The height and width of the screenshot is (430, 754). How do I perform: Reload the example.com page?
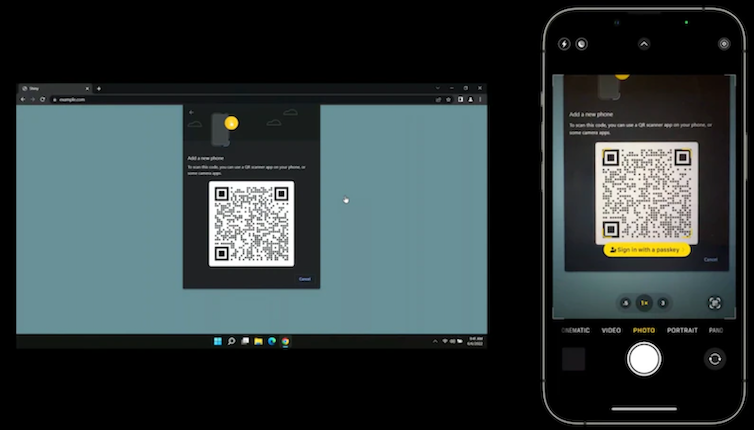pos(42,100)
